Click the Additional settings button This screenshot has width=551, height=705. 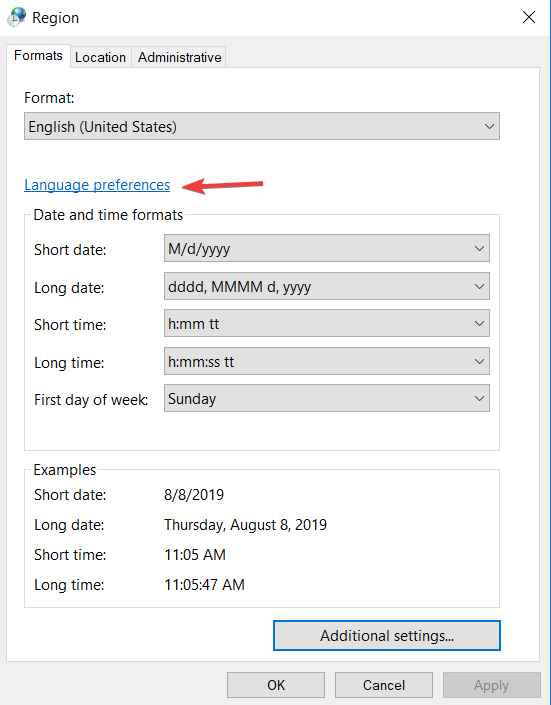[x=387, y=635]
